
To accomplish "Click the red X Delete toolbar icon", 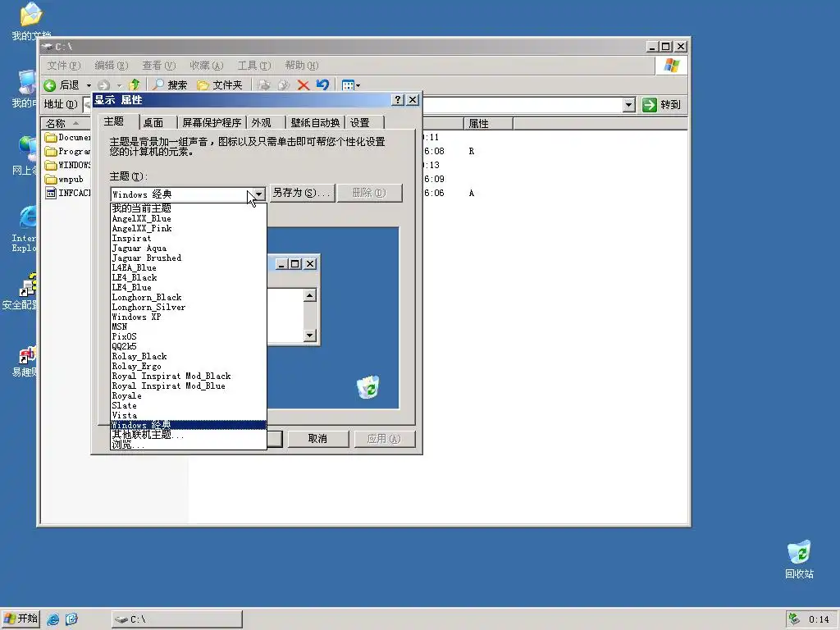I will [x=304, y=84].
